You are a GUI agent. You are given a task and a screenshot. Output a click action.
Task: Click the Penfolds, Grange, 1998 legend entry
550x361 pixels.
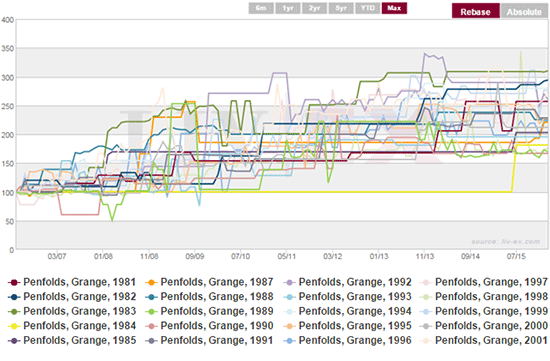tap(484, 296)
